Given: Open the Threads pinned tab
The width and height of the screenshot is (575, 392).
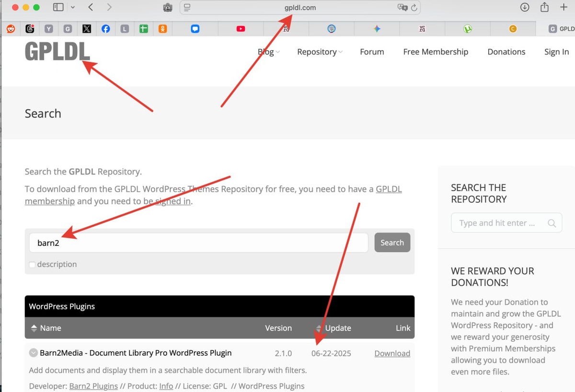Looking at the screenshot, I should click(30, 29).
